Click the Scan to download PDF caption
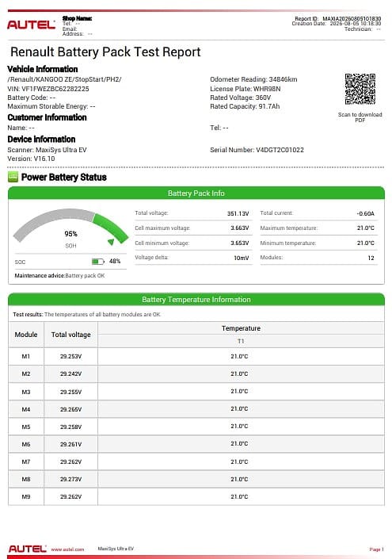Viewport: 392px width, 559px height. (360, 117)
